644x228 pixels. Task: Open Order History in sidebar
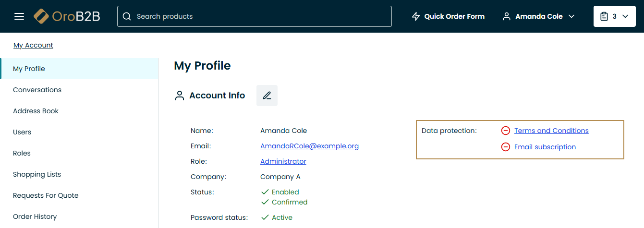pyautogui.click(x=35, y=216)
